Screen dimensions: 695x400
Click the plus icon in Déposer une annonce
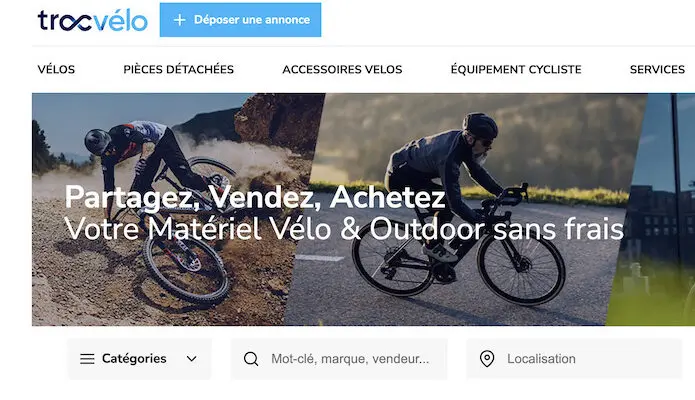pos(179,20)
